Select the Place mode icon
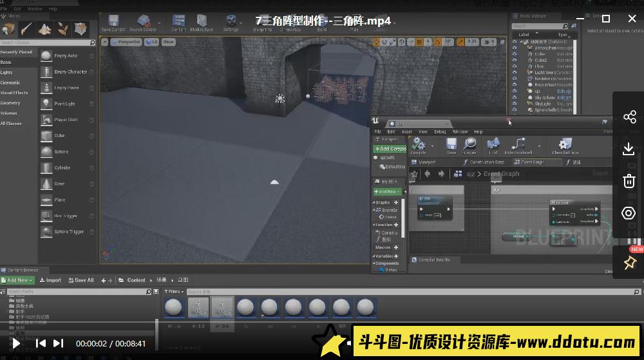The height and width of the screenshot is (360, 644). [x=8, y=29]
